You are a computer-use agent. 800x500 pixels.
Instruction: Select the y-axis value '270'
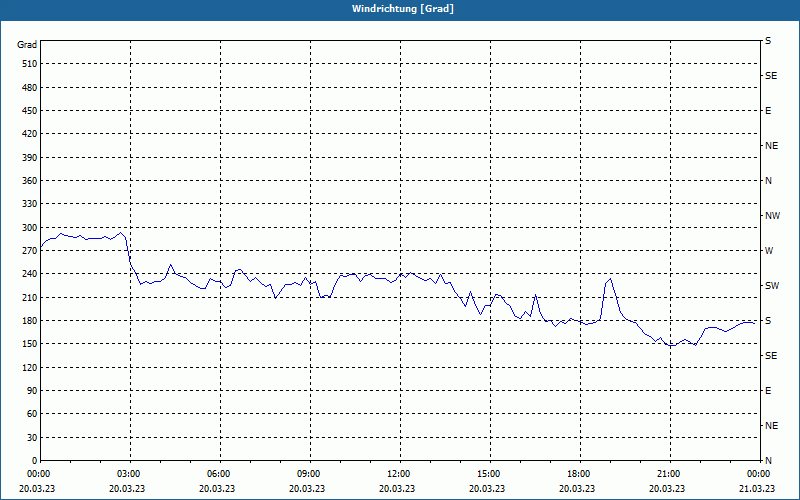click(x=30, y=251)
